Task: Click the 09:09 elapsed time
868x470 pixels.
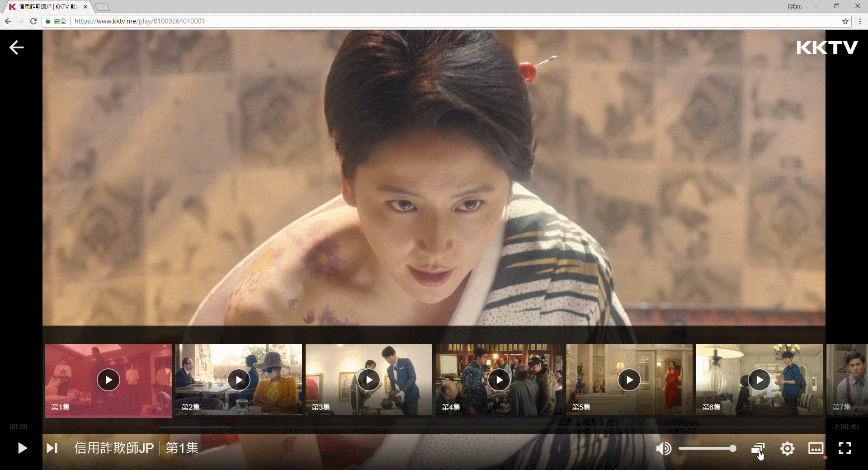Action: click(19, 427)
